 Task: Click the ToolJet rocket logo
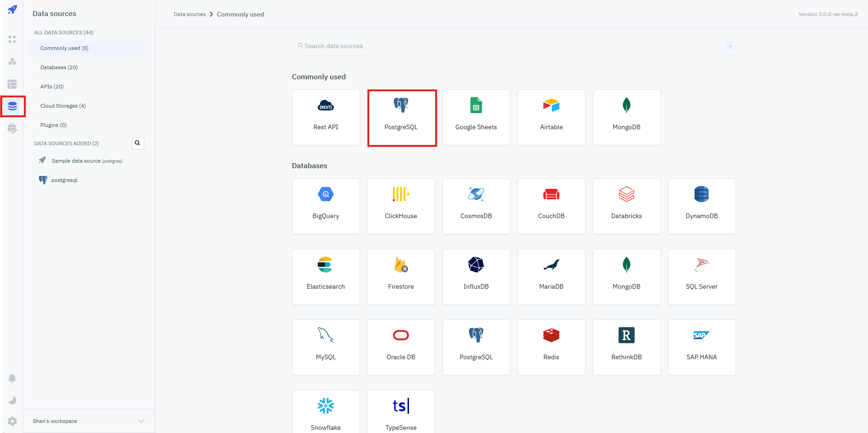click(x=12, y=10)
